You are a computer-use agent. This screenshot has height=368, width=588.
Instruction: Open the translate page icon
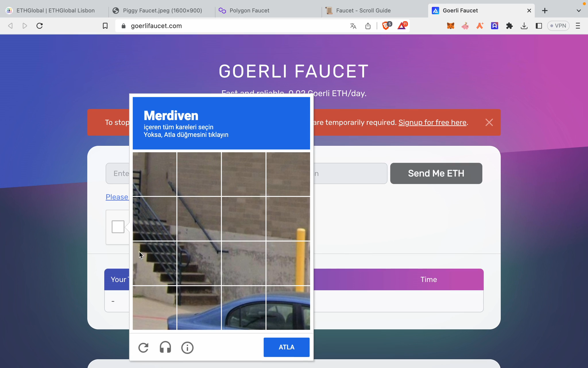353,26
